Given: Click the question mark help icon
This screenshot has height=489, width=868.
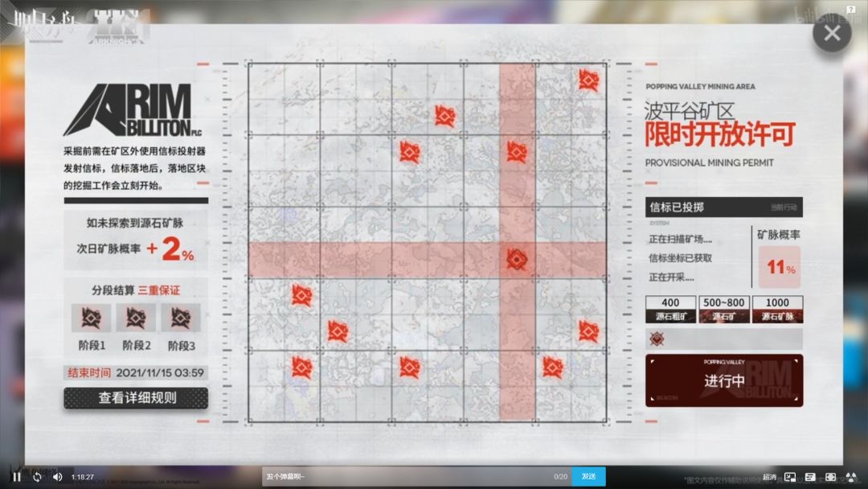Looking at the screenshot, I should coord(851,9).
